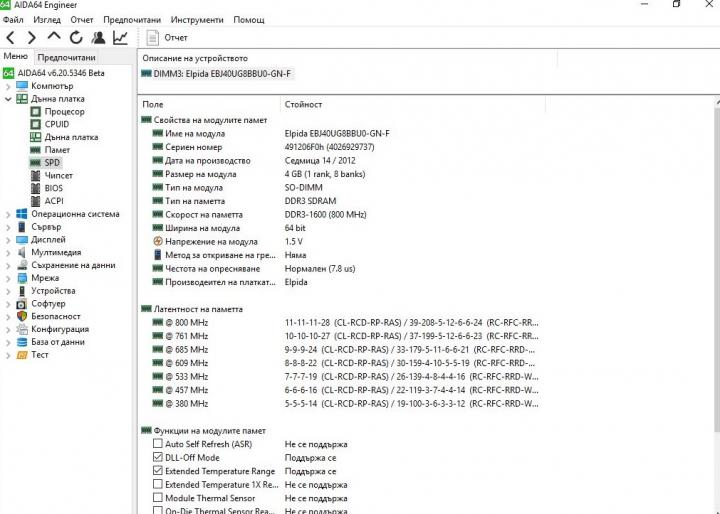Image resolution: width=720 pixels, height=514 pixels.
Task: Collapse the Дънна платка tree node
Action: 8,99
